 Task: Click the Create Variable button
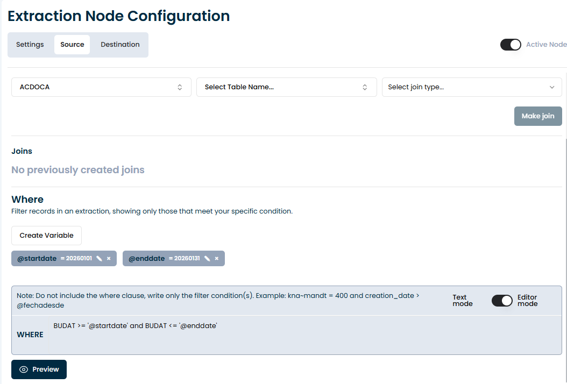pyautogui.click(x=47, y=235)
